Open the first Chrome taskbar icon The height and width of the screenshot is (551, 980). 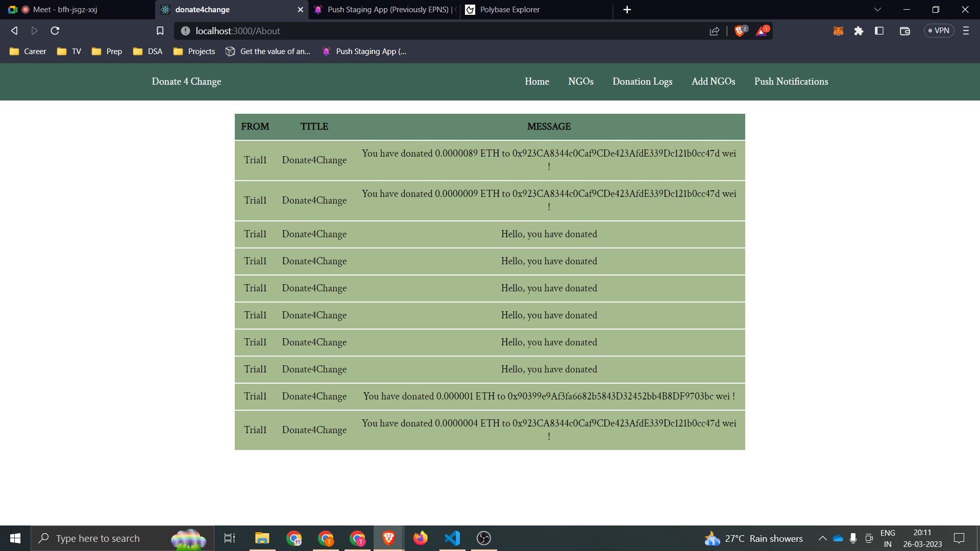pos(294,538)
